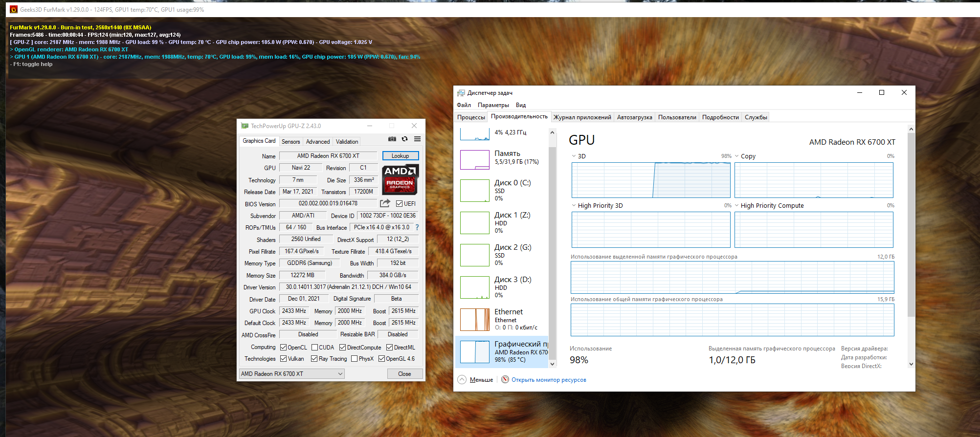980x437 pixels.
Task: Click the shared GPU memory usage graph
Action: coord(733,320)
